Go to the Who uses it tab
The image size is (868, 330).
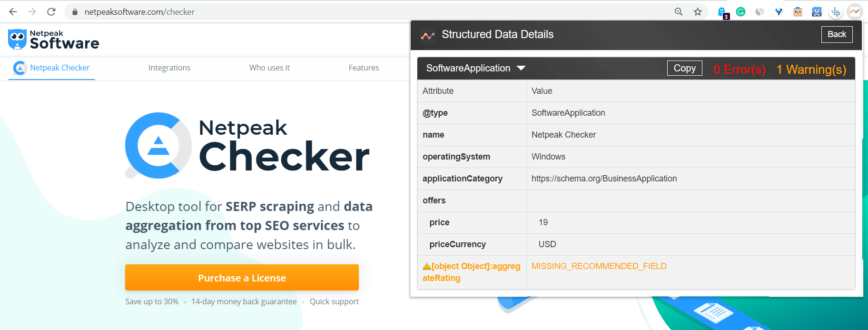(269, 68)
